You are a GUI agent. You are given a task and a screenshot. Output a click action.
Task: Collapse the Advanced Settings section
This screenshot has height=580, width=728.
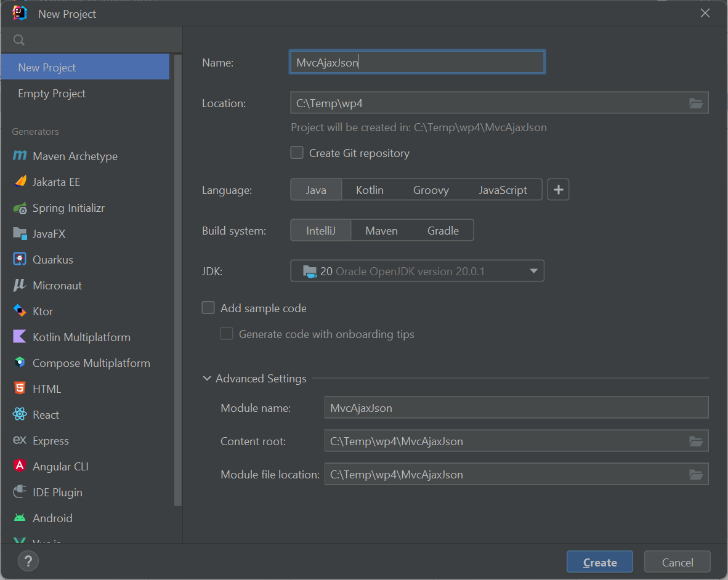coord(207,379)
